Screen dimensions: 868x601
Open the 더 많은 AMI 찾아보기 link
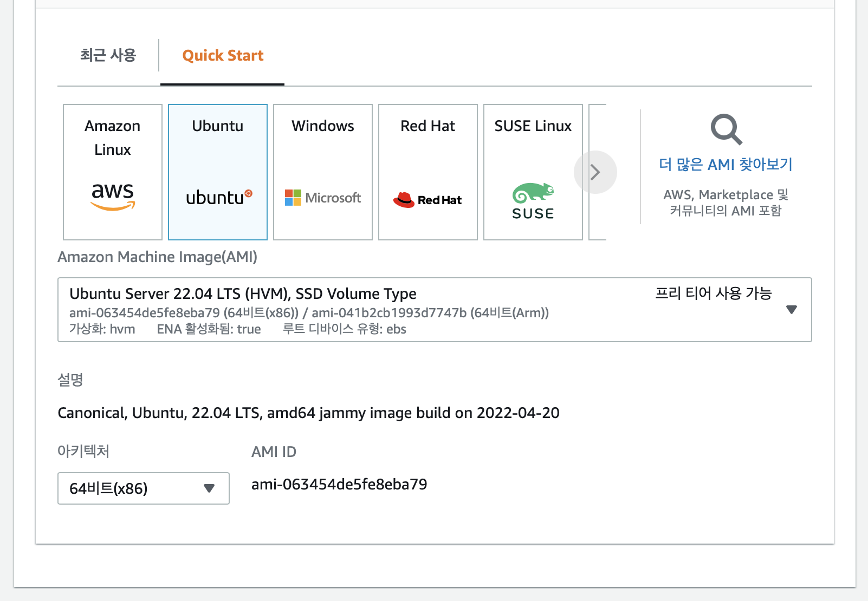726,164
